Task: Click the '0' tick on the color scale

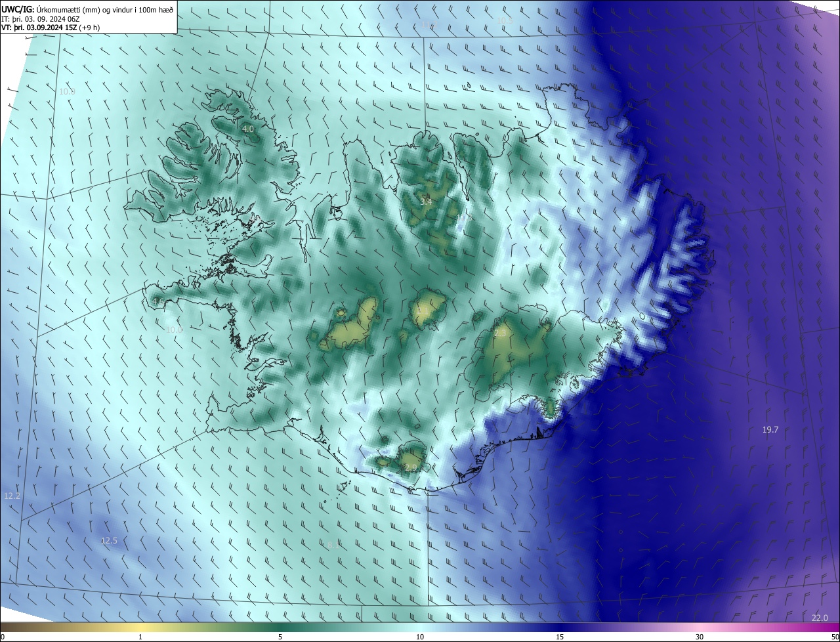Action: click(3, 637)
